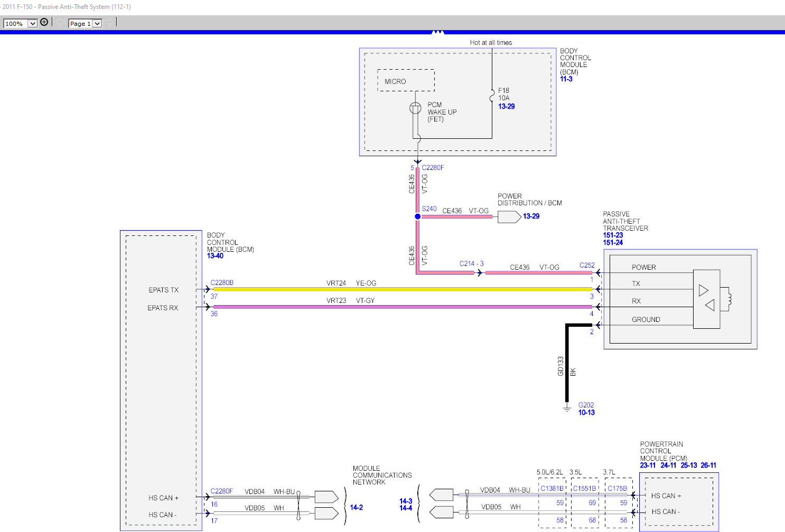Follow the 10-13 ground reference link

[x=586, y=413]
